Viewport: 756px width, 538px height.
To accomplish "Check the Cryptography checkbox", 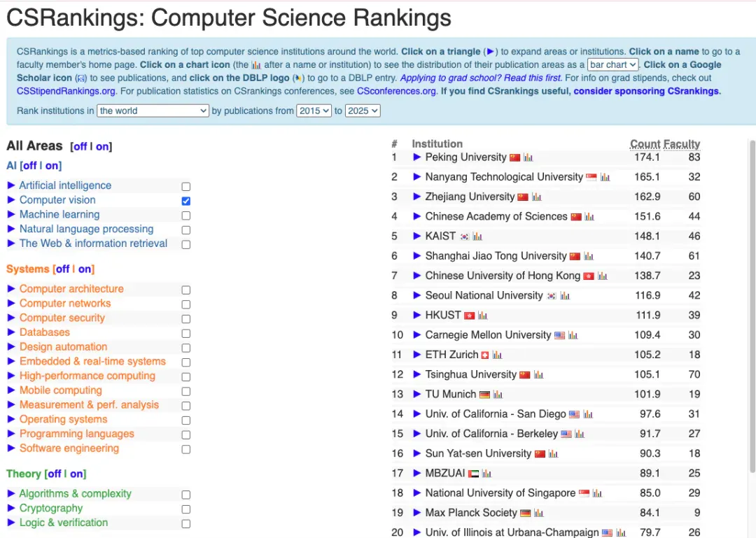I will tap(186, 509).
